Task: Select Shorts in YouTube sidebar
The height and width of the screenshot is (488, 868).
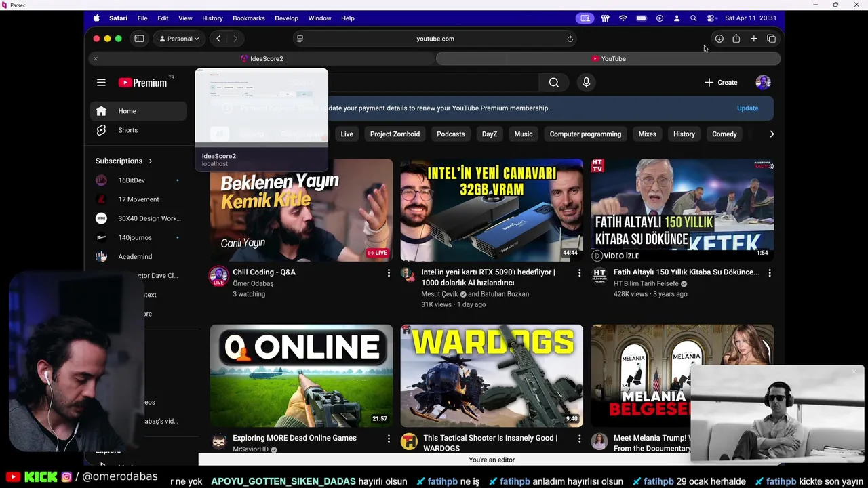Action: (x=138, y=130)
